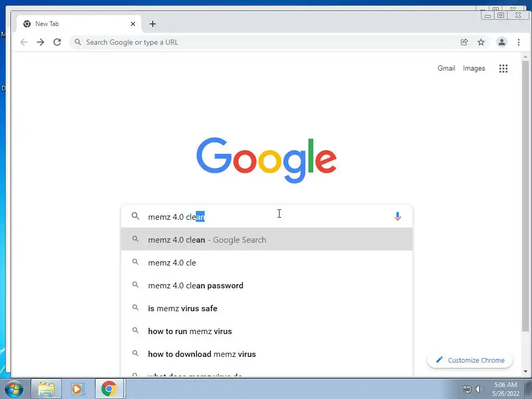
Task: Open the volume speaker tray icon
Action: (x=480, y=389)
